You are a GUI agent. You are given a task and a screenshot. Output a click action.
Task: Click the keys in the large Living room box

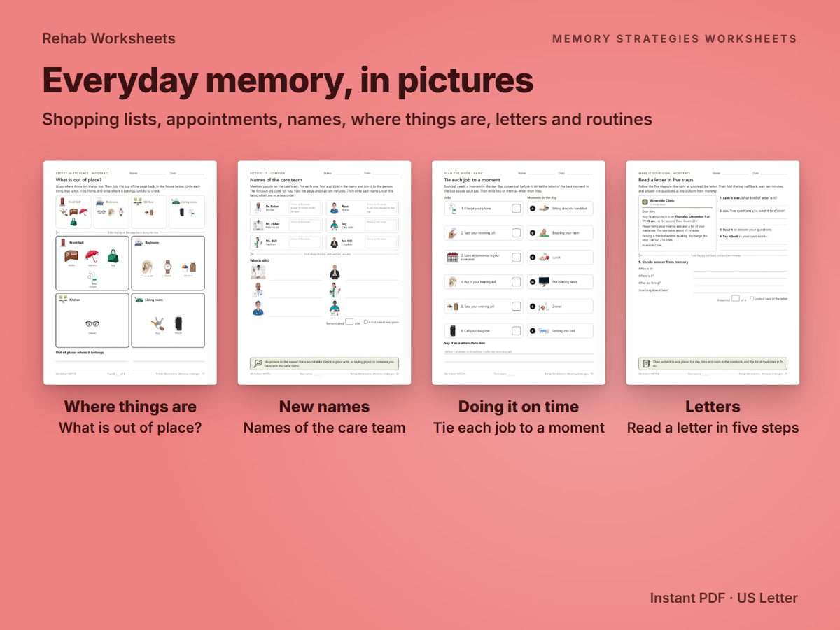pyautogui.click(x=157, y=324)
